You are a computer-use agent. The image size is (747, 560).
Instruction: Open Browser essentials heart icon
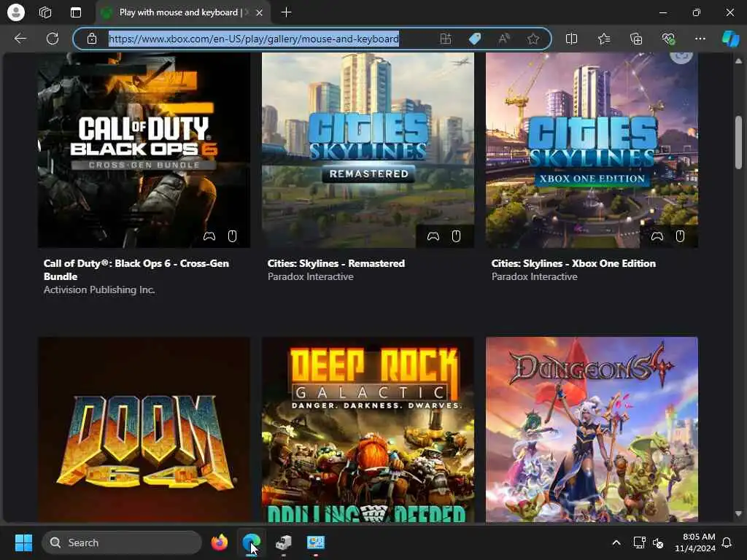[x=668, y=39]
